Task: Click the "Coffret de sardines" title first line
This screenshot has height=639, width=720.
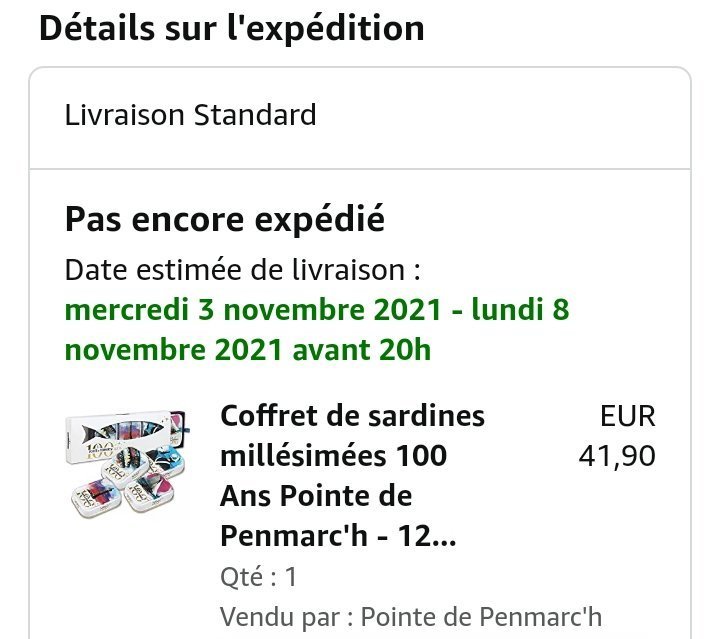Action: point(352,416)
